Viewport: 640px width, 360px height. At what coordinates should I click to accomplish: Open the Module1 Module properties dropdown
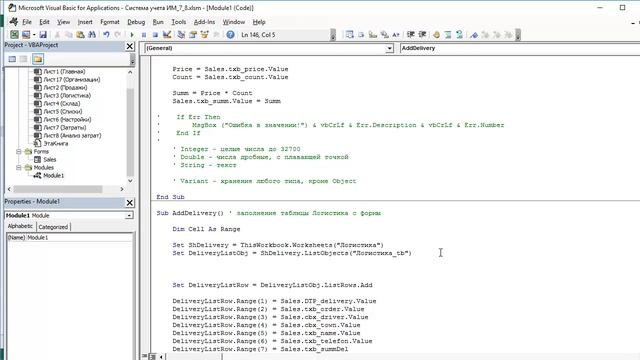tap(129, 215)
